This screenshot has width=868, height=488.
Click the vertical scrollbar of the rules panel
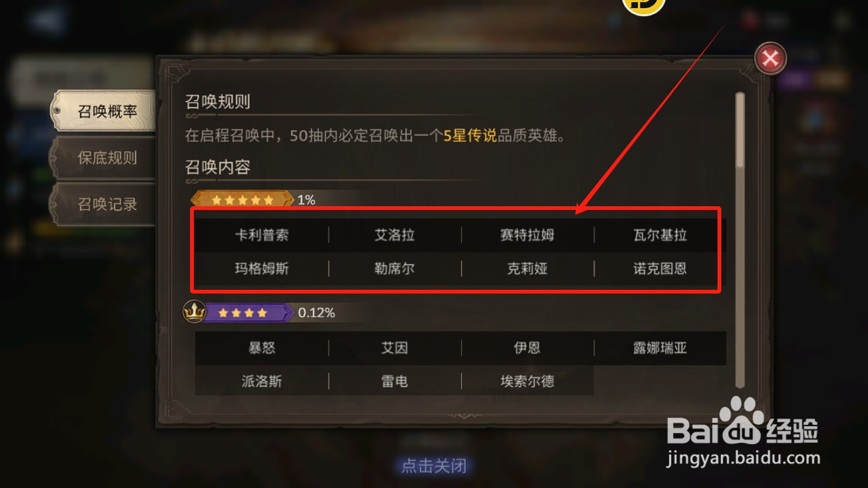(739, 239)
